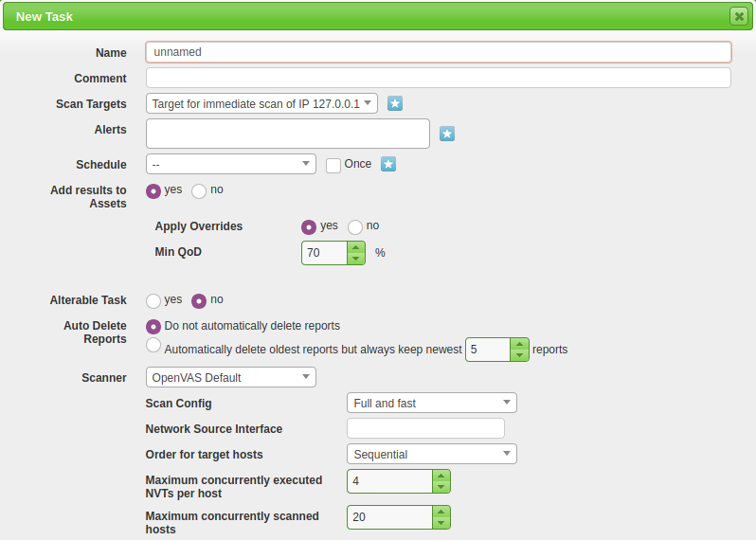Viewport: 756px width, 540px height.
Task: Enable the Once schedule checkbox
Action: (333, 165)
